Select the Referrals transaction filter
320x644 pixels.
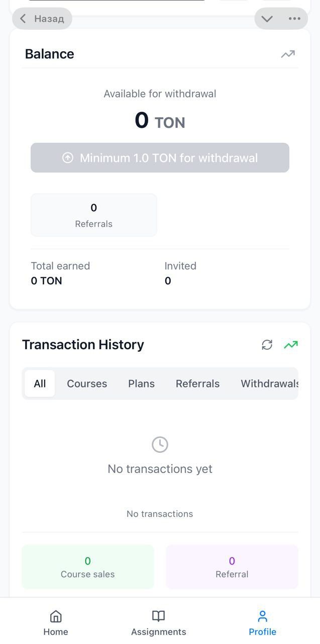pyautogui.click(x=197, y=383)
